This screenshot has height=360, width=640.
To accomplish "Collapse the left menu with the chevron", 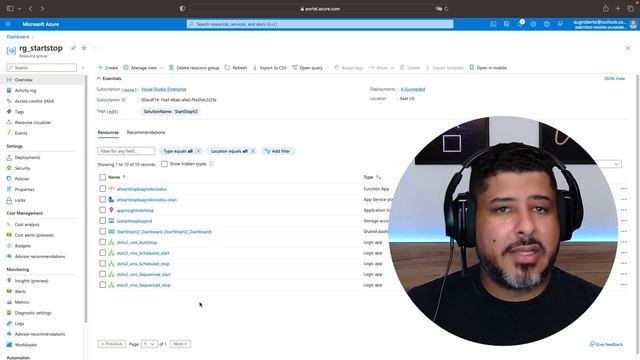I will 83,68.
